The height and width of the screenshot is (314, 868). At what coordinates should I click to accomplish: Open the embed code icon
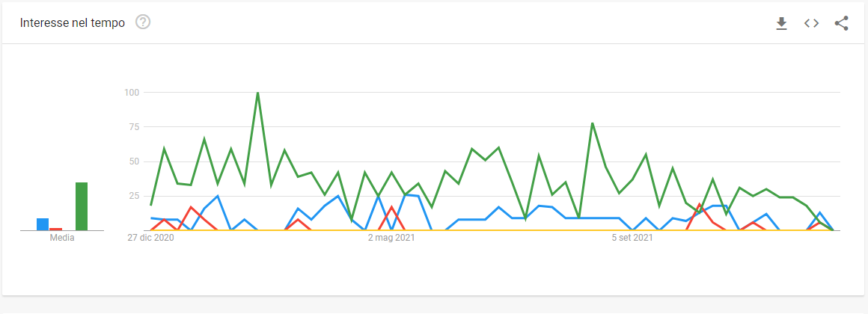pyautogui.click(x=811, y=23)
